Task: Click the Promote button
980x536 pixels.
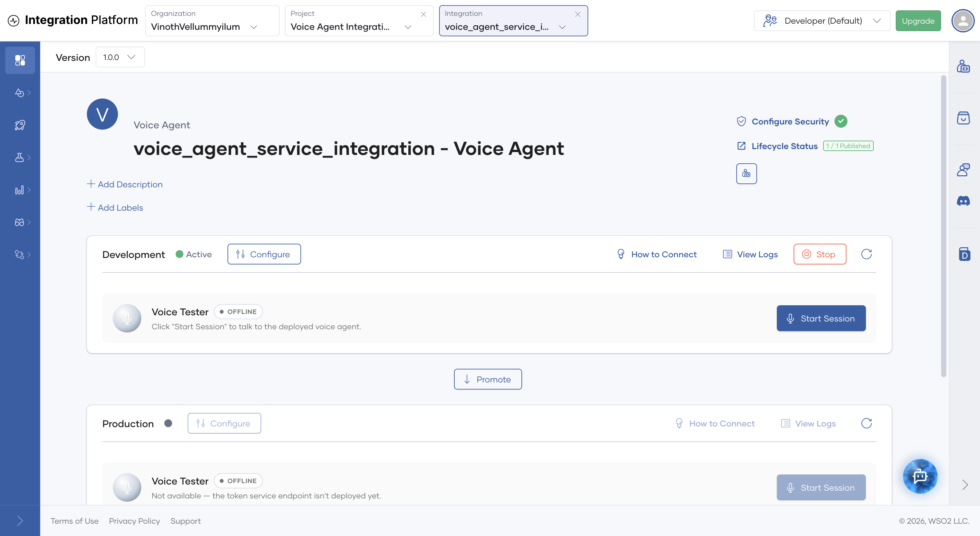Action: (x=488, y=379)
